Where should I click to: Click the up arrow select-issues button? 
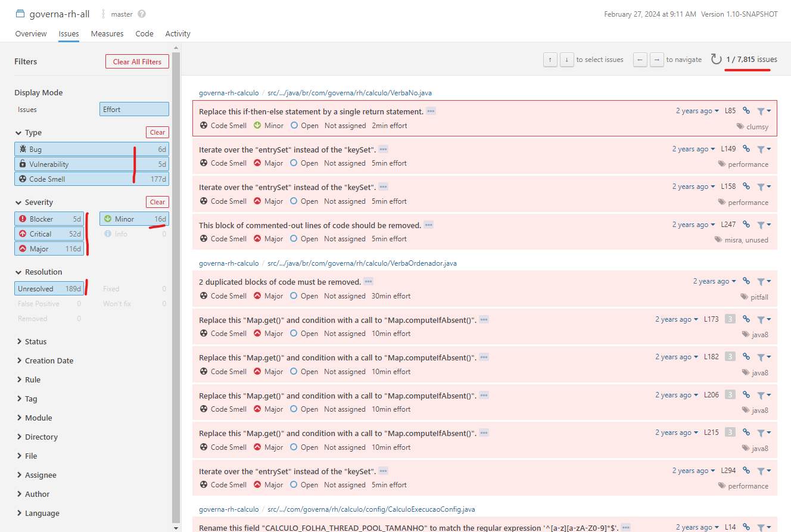(550, 60)
